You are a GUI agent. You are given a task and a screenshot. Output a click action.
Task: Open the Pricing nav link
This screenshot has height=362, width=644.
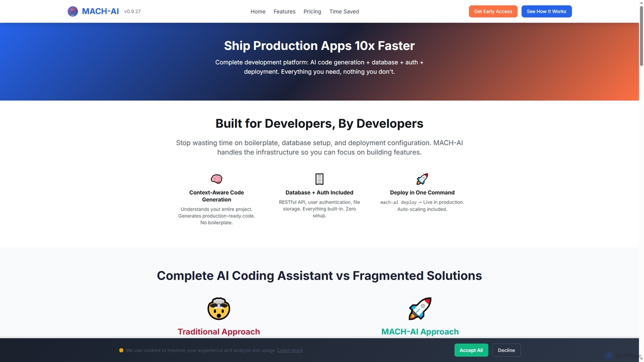(312, 12)
